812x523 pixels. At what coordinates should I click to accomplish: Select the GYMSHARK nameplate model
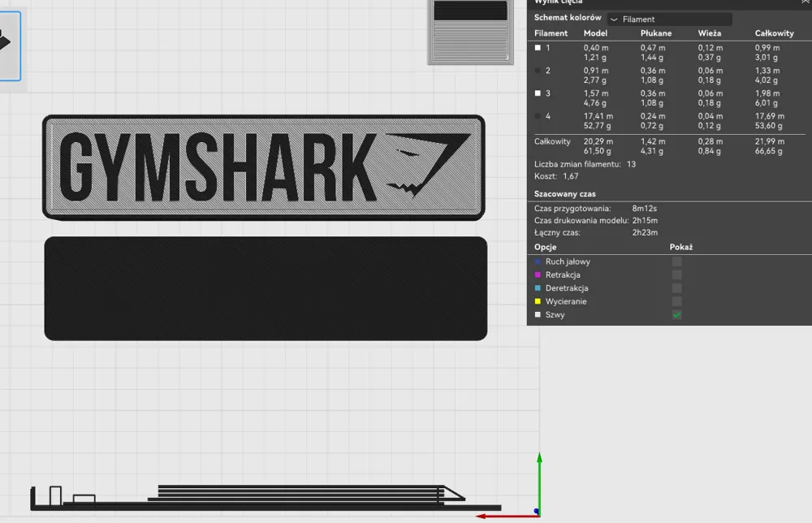(x=262, y=167)
